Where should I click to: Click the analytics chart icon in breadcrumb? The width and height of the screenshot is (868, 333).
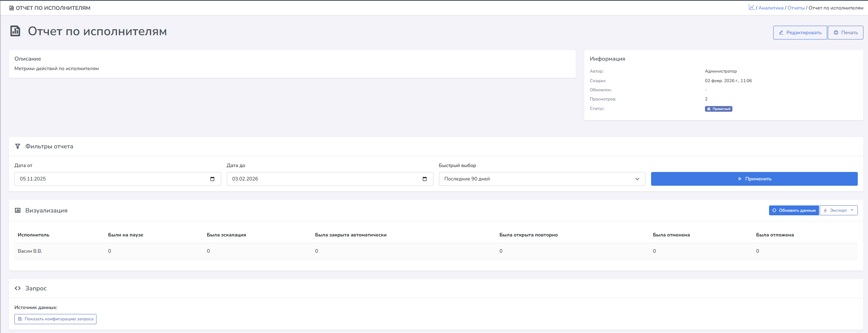pos(751,7)
